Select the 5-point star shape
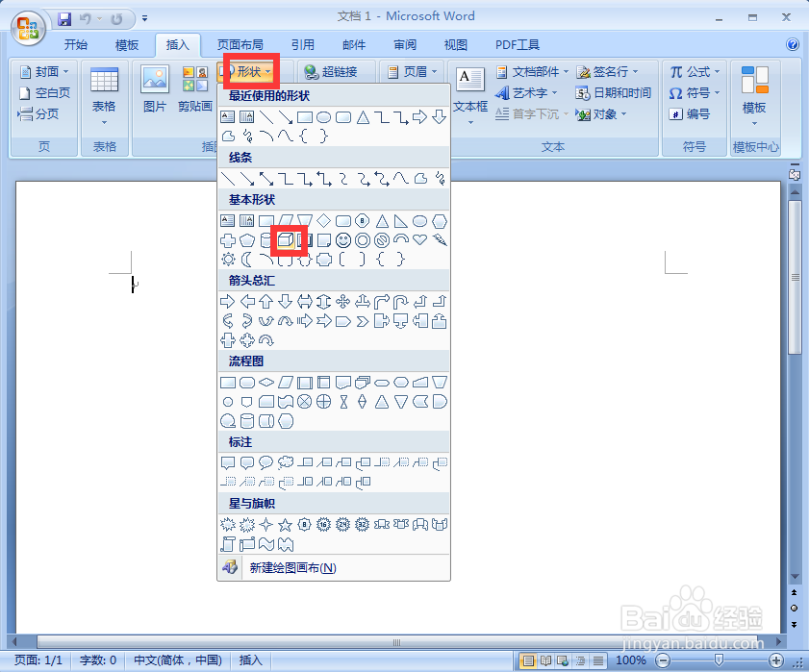The height and width of the screenshot is (672, 809). click(x=286, y=525)
